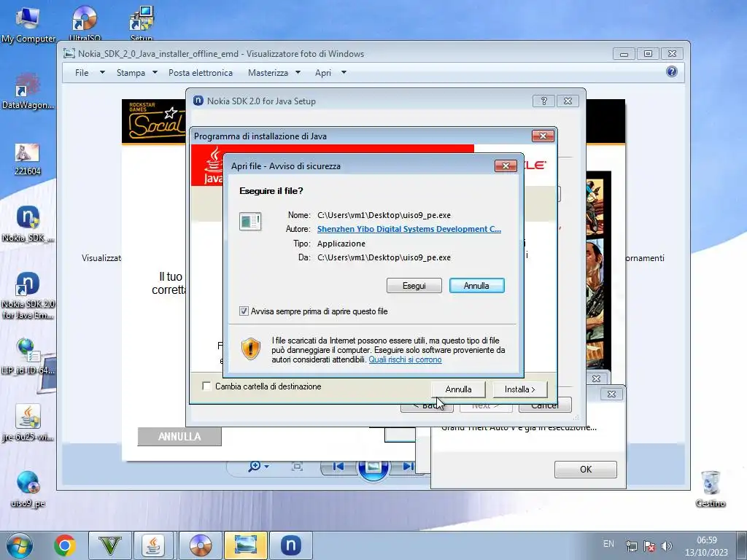Image resolution: width=747 pixels, height=560 pixels.
Task: Click Esegui to run the file
Action: coord(414,286)
